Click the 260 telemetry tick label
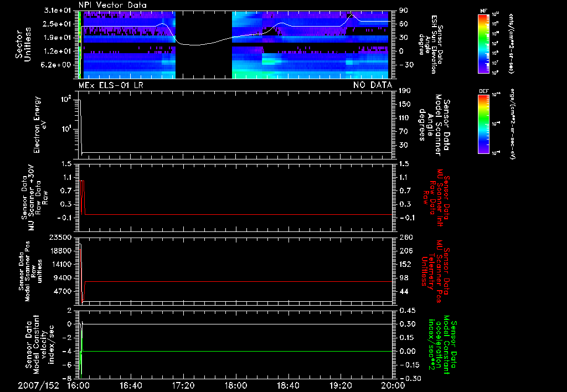 click(406, 237)
